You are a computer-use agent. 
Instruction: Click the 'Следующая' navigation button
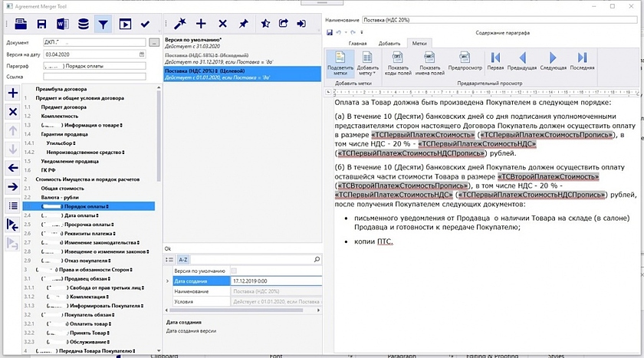[x=552, y=61]
